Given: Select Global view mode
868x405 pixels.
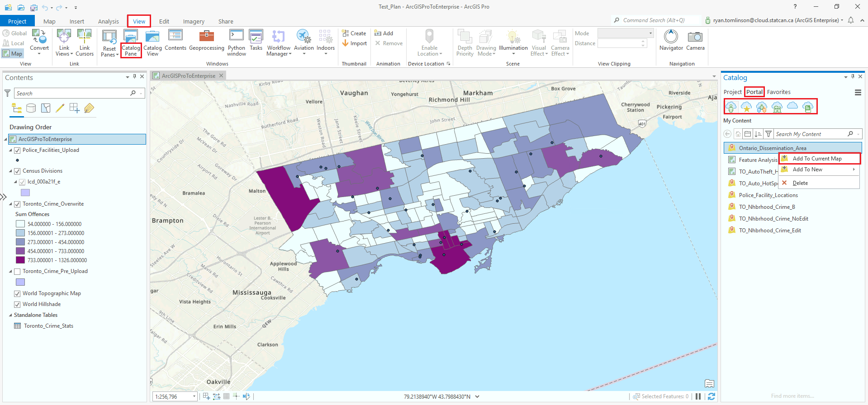Looking at the screenshot, I should click(x=14, y=33).
